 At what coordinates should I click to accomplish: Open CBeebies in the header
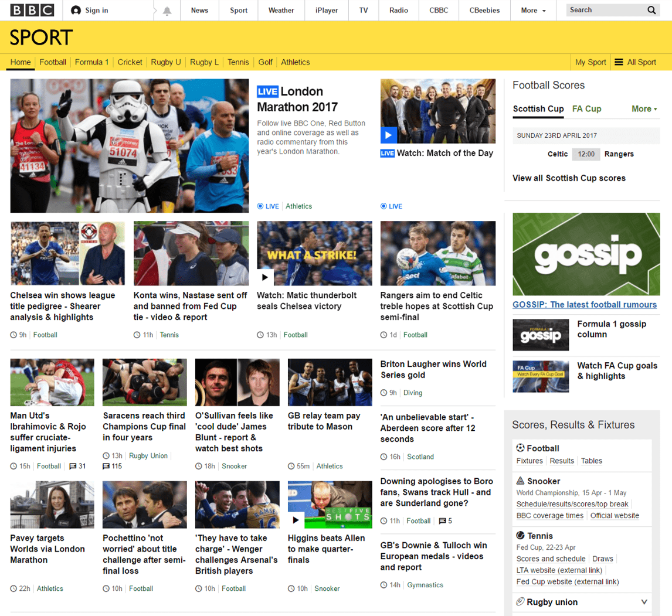tap(484, 11)
